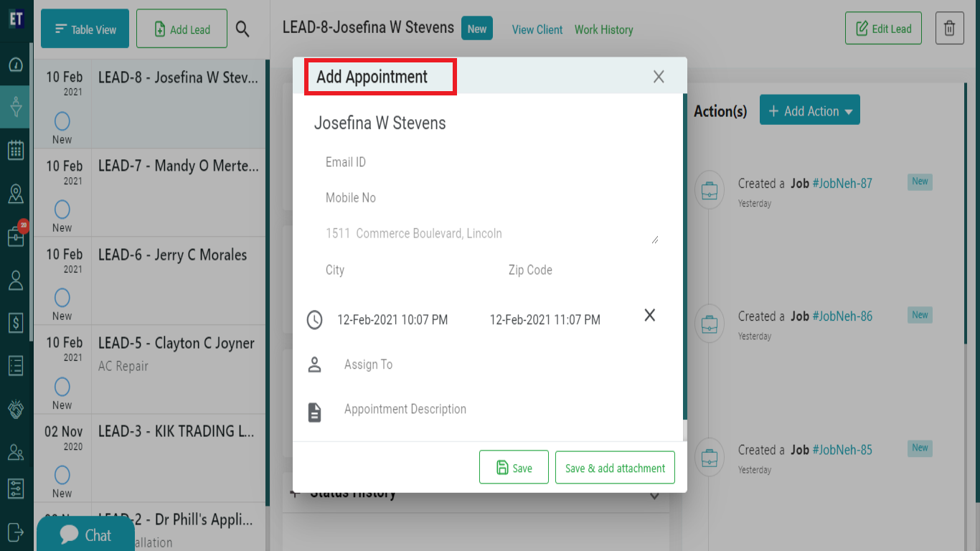Open the Add Action dropdown

(x=809, y=111)
